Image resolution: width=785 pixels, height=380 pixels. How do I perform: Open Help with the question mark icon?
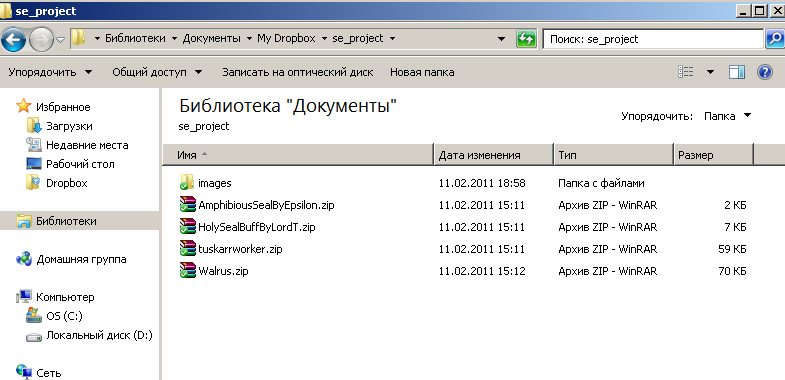click(x=764, y=72)
